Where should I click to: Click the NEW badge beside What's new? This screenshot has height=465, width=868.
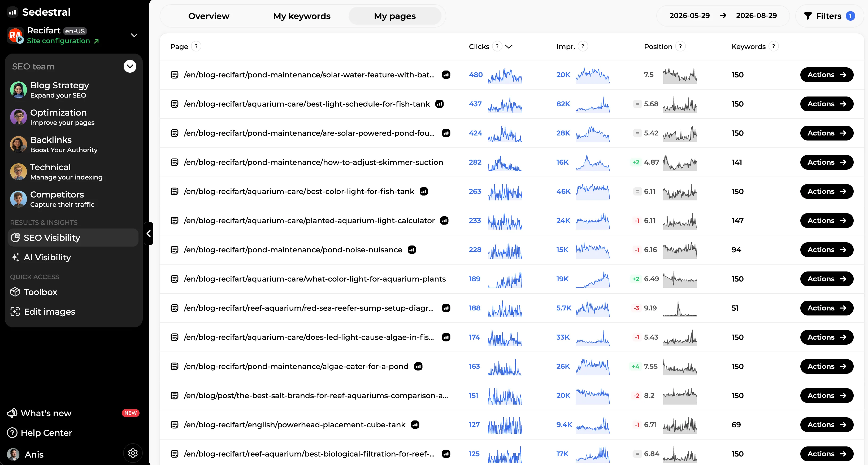(131, 413)
